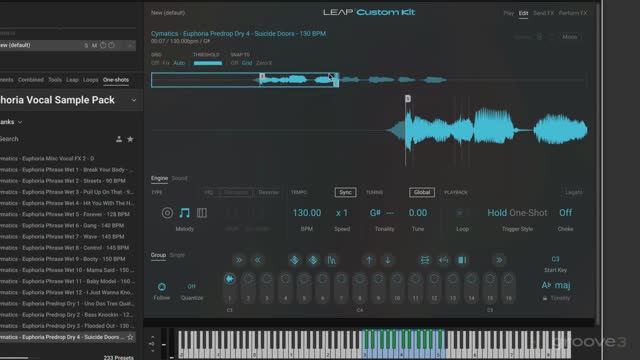Image resolution: width=640 pixels, height=360 pixels.
Task: Select the Loops browser tab
Action: [x=91, y=80]
